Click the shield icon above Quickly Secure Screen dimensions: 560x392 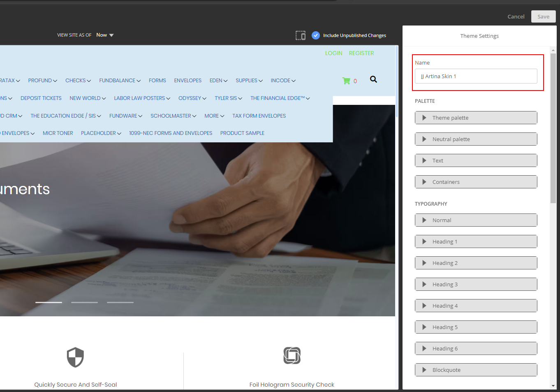[75, 357]
